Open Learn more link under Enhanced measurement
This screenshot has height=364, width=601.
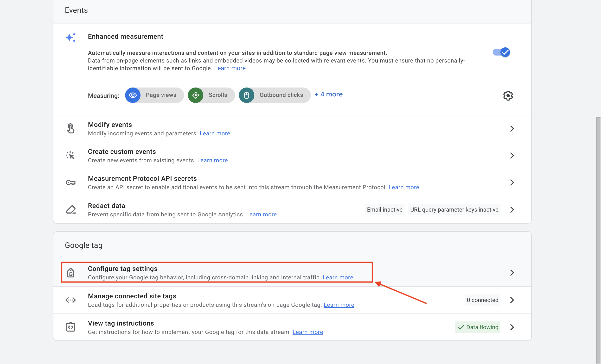230,68
